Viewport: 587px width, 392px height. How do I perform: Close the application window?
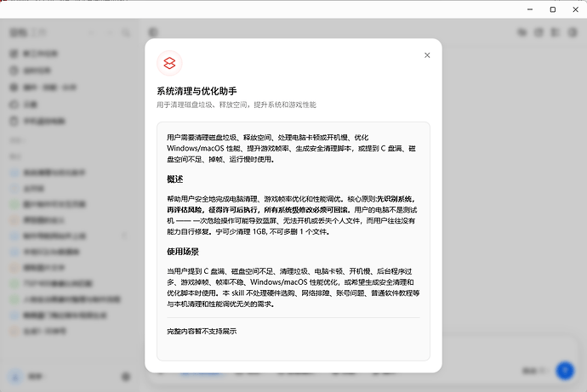point(575,9)
